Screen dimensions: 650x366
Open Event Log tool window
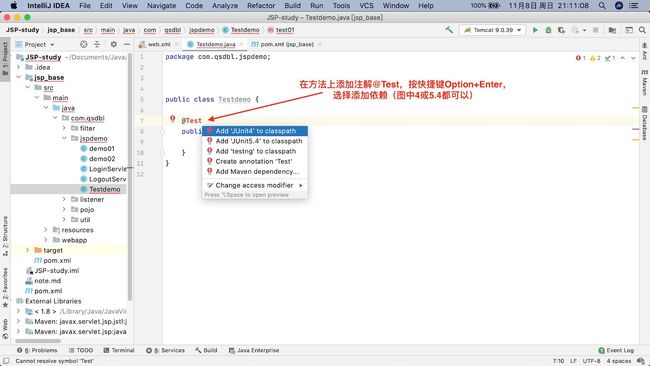616,350
